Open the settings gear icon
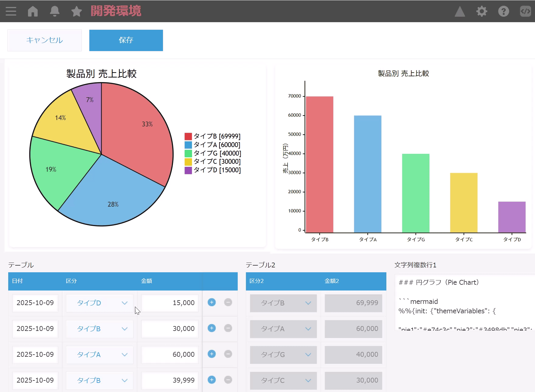Screen dimensions: 535x392 [x=481, y=12]
